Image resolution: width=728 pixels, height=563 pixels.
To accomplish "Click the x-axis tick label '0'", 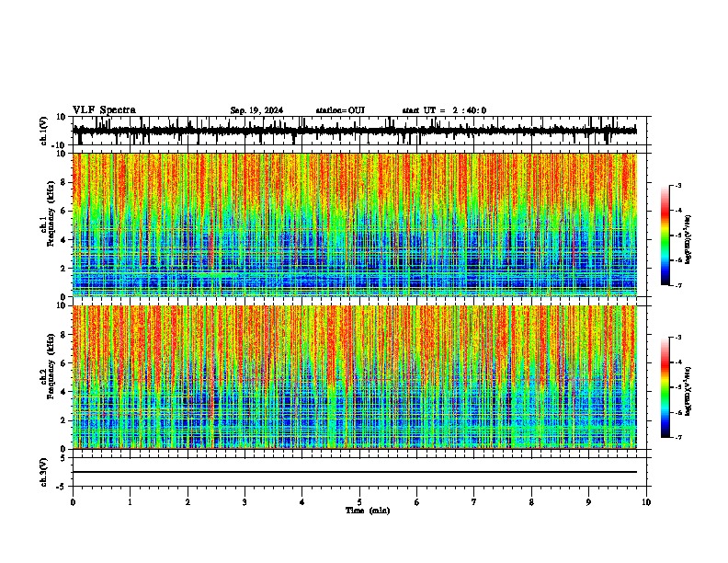I will (73, 501).
